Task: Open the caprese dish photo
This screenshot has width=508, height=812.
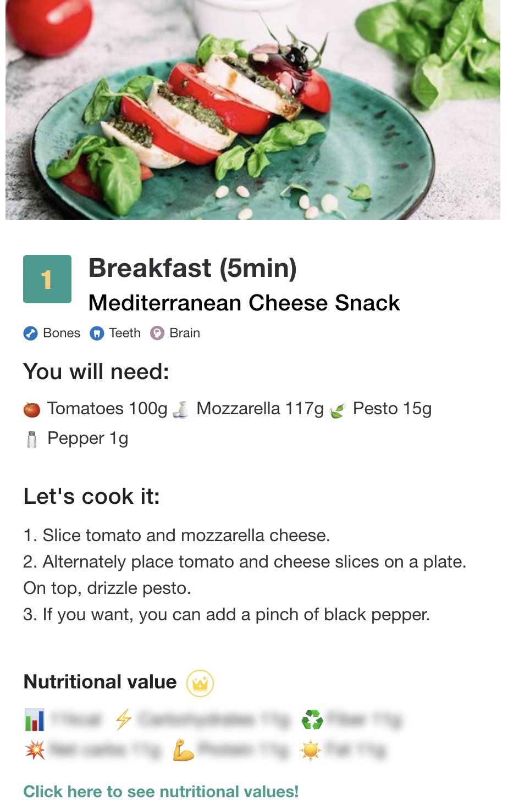Action: pos(253,110)
